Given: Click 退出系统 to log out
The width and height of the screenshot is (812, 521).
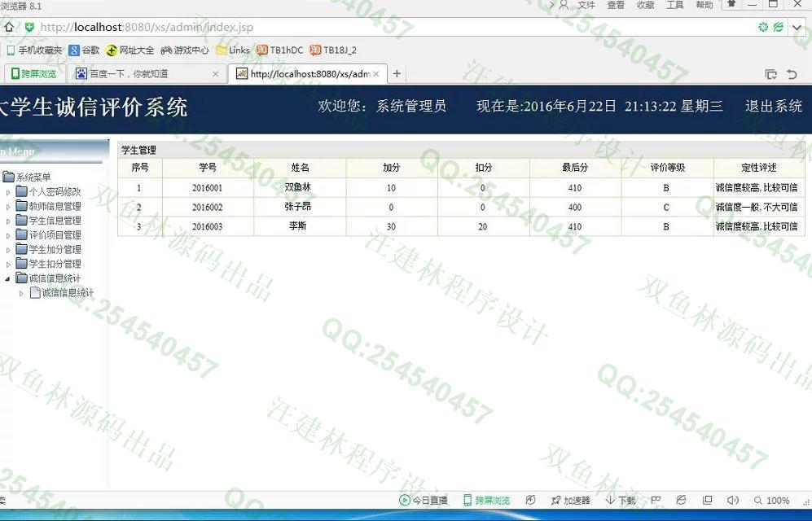Looking at the screenshot, I should [774, 106].
